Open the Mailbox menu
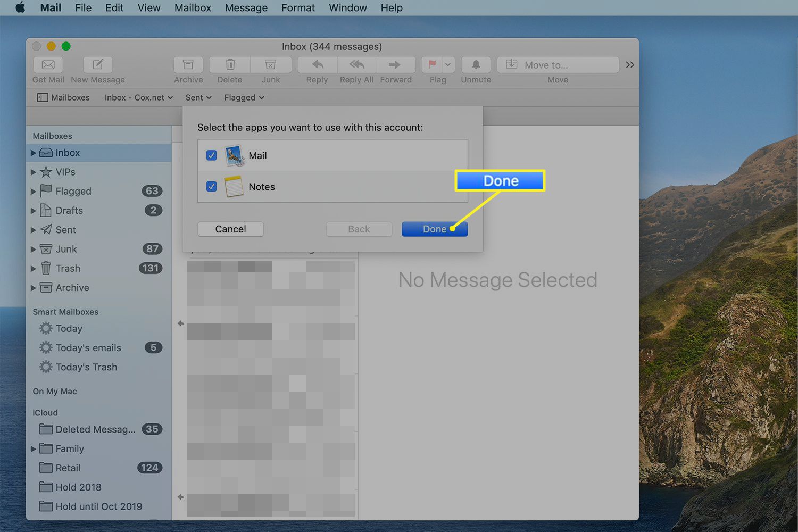 pos(193,8)
